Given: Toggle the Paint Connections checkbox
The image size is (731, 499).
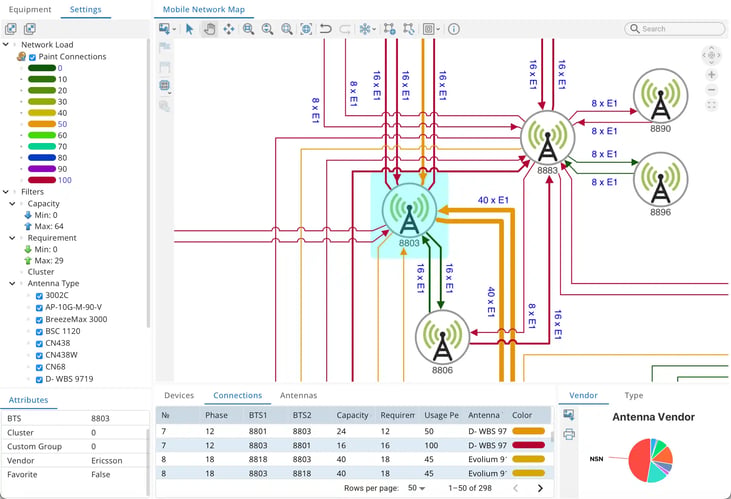Looking at the screenshot, I should click(32, 57).
